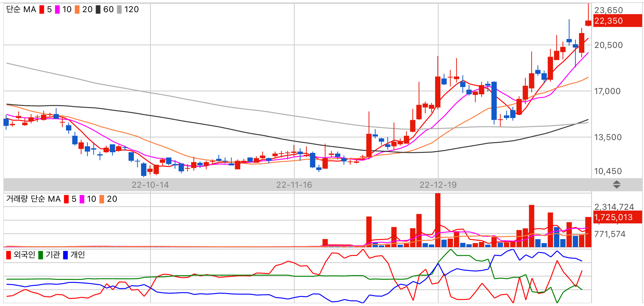Click the 단순 MA legend label
Screen dimensions: 644x306
coord(21,10)
